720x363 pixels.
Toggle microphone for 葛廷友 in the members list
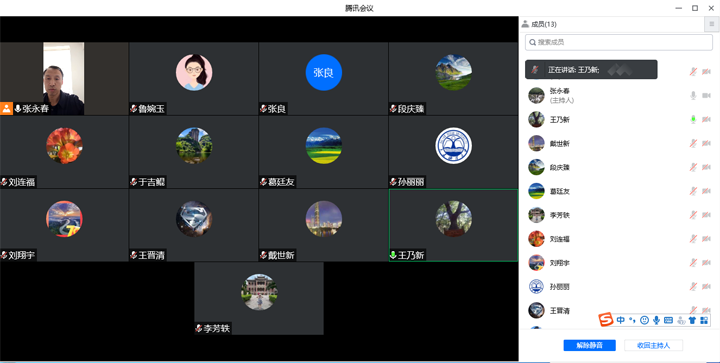[x=693, y=191]
